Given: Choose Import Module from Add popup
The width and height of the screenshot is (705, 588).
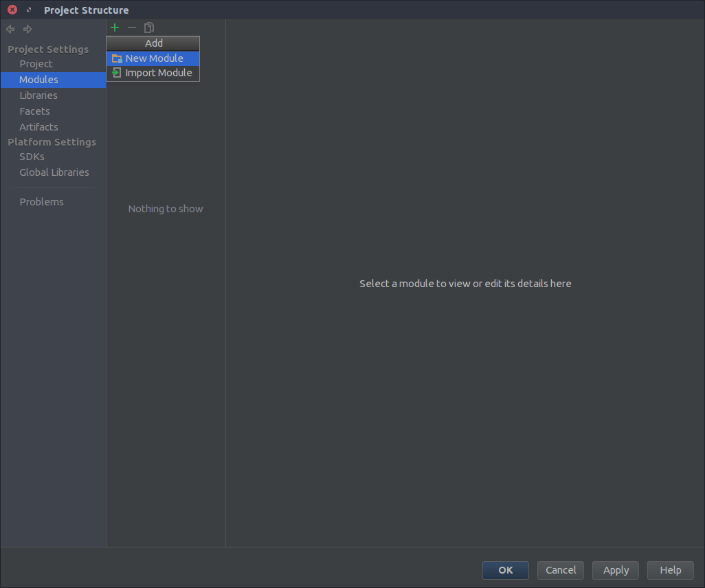Looking at the screenshot, I should 158,73.
